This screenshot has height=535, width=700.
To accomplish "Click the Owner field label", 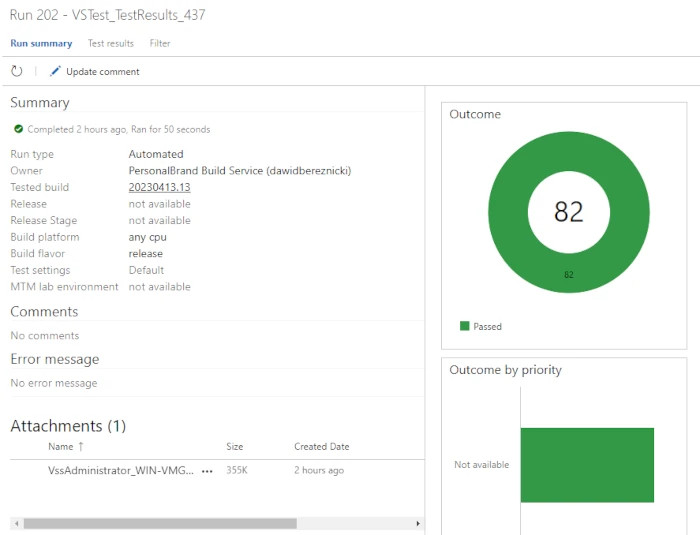I will point(26,171).
